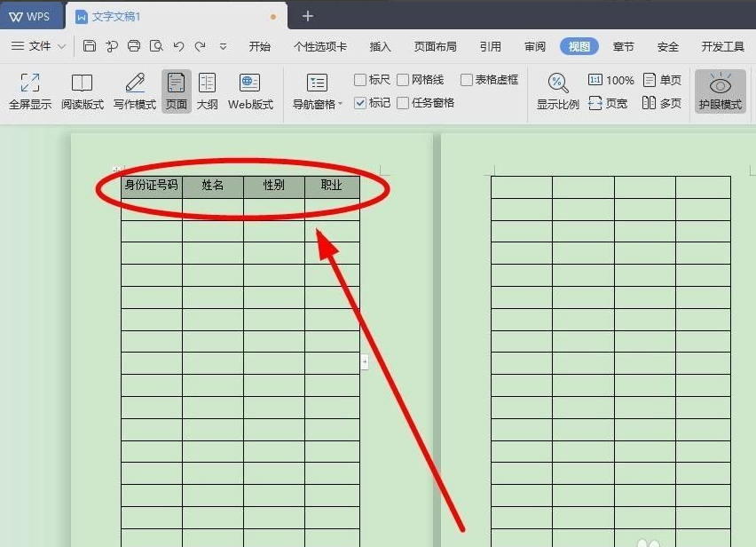The height and width of the screenshot is (547, 756).
Task: Open the 审阅 Review ribbon tab
Action: pos(534,45)
